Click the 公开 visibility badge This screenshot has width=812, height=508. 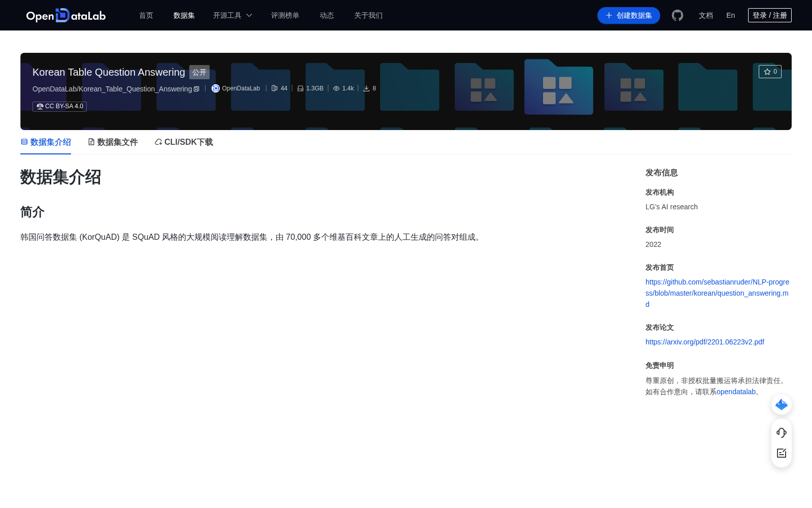[199, 72]
